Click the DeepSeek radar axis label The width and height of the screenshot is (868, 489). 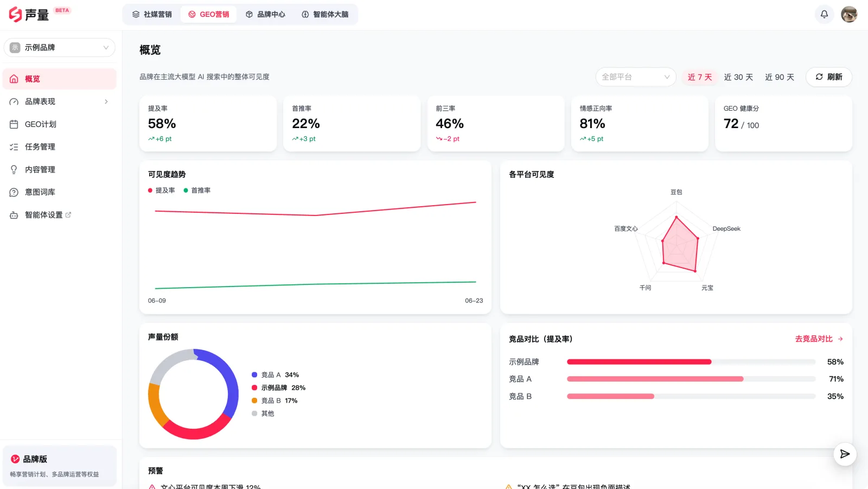point(726,229)
